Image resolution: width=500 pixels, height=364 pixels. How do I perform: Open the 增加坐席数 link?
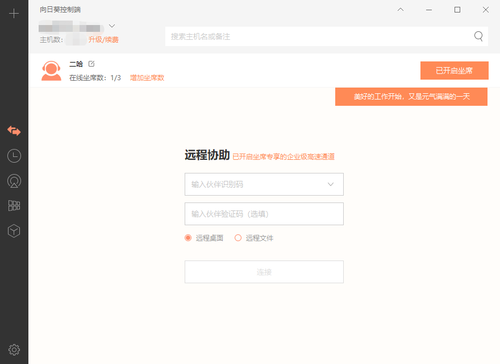pos(147,78)
